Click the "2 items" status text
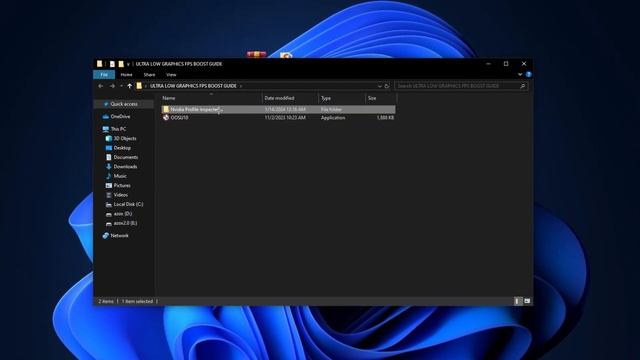Screen dimensions: 640x360 pyautogui.click(x=106, y=301)
